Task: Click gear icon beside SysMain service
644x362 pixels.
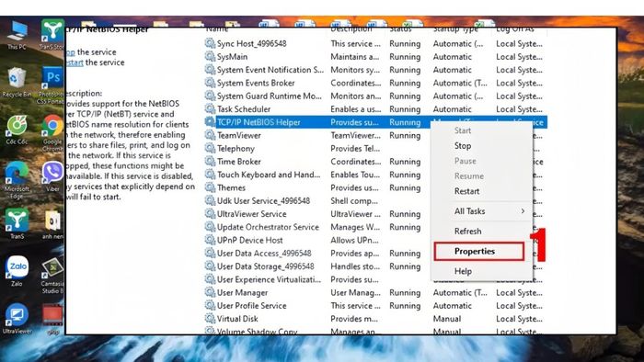Action: pos(210,57)
